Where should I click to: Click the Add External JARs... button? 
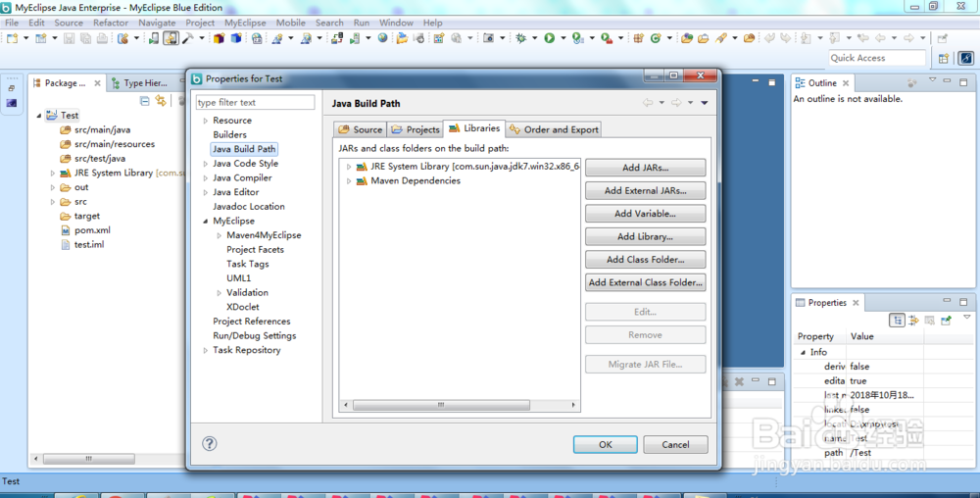[646, 190]
